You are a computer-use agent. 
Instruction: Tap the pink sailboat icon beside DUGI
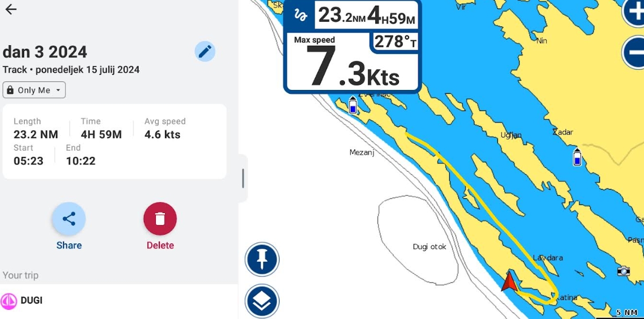coord(9,301)
